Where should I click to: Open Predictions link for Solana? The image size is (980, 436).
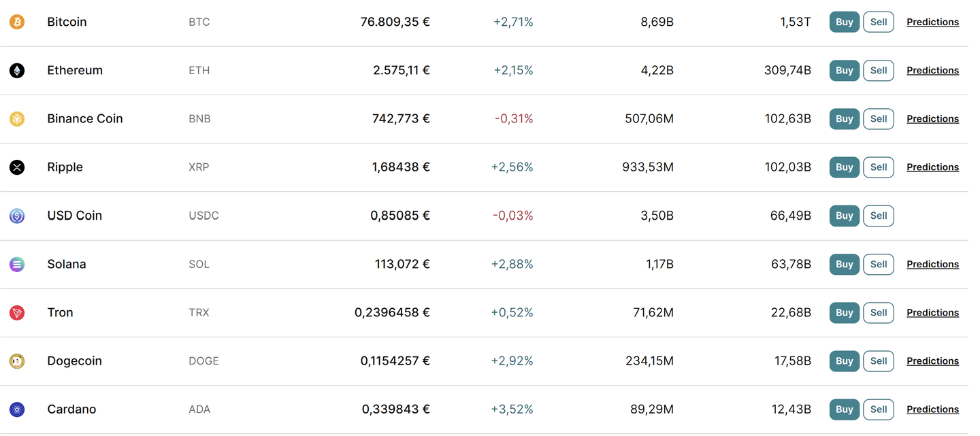[932, 265]
